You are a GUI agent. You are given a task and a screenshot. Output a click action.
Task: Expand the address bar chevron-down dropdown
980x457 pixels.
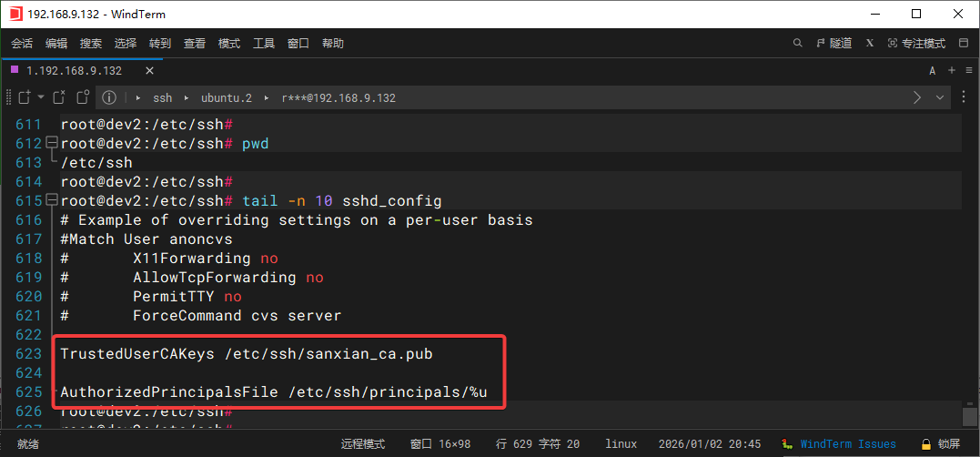[940, 97]
